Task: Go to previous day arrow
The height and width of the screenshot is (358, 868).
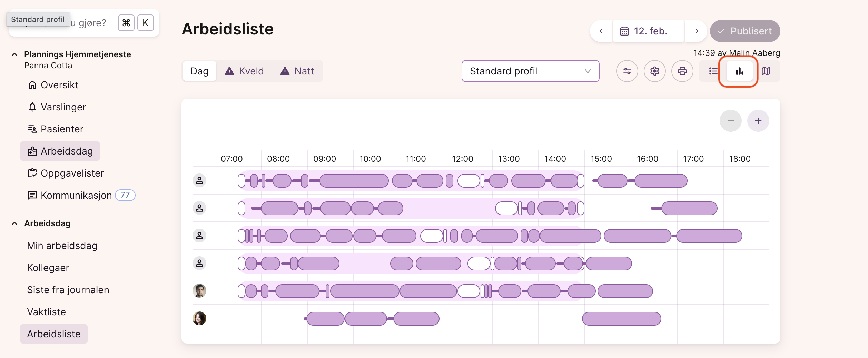Action: (x=601, y=31)
